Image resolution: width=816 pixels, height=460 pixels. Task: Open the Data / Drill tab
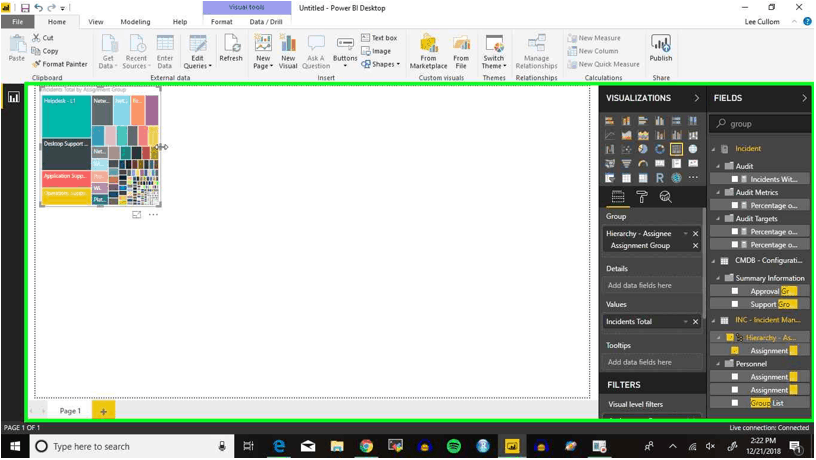point(266,22)
